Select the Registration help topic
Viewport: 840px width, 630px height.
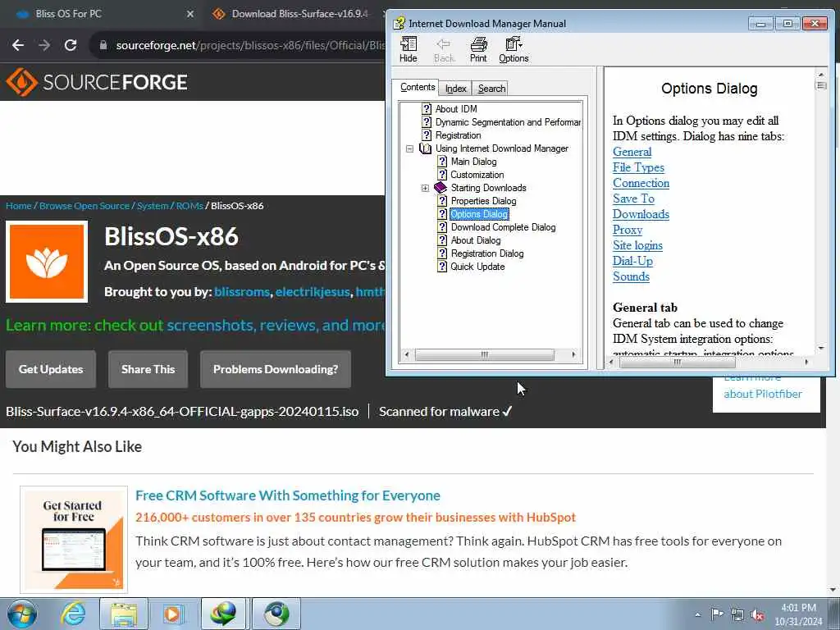[458, 135]
